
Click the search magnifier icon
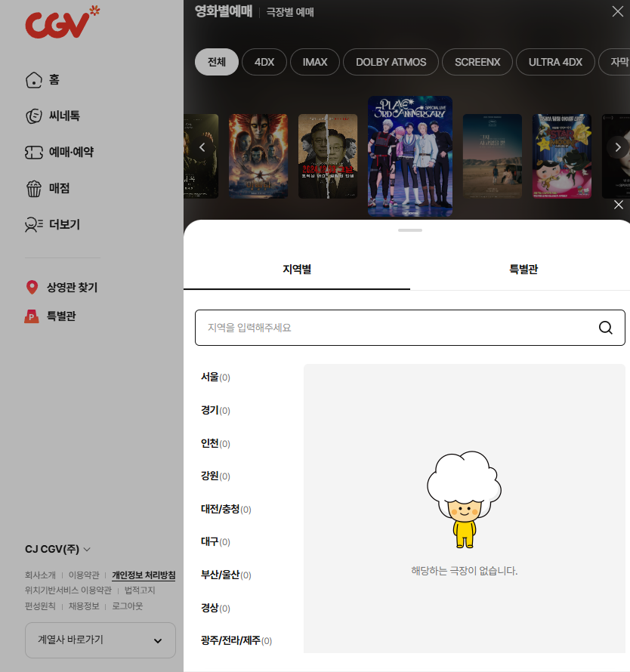tap(605, 328)
